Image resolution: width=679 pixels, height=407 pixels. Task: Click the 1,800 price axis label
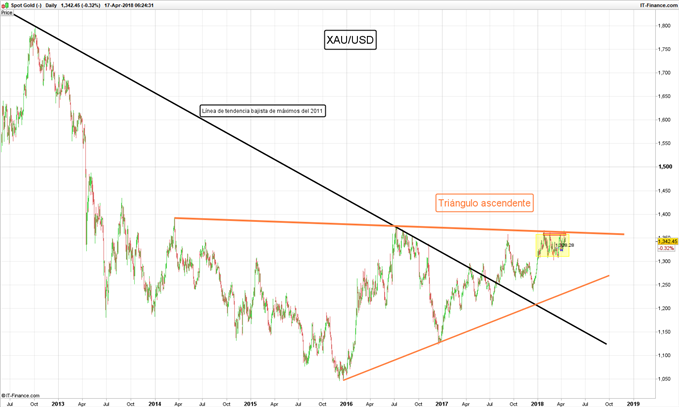tap(665, 26)
